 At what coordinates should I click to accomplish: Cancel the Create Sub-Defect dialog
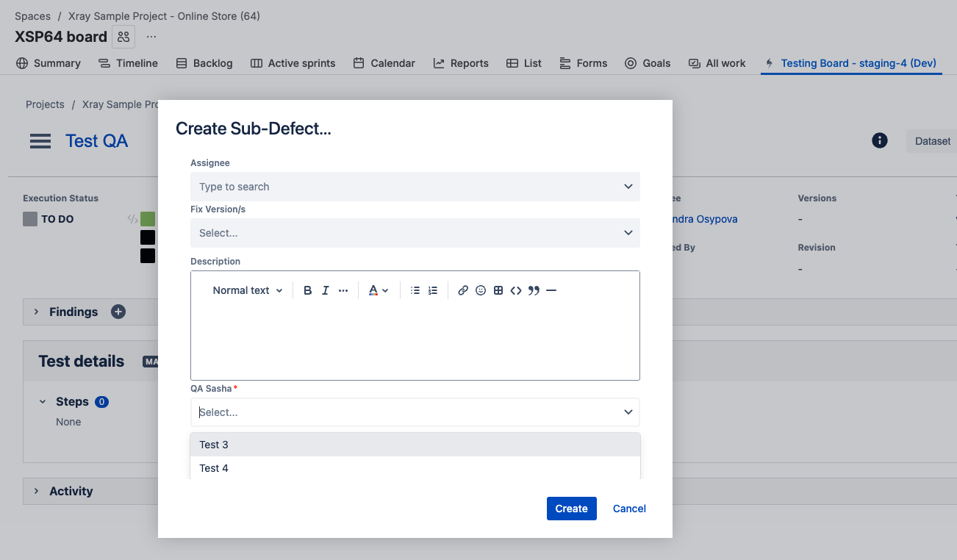[x=629, y=509]
